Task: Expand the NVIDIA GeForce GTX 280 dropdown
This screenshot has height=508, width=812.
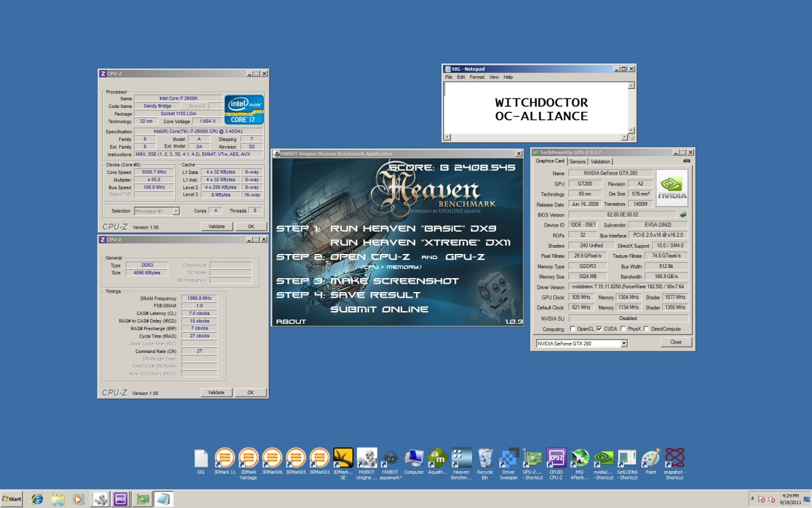Action: coord(624,343)
